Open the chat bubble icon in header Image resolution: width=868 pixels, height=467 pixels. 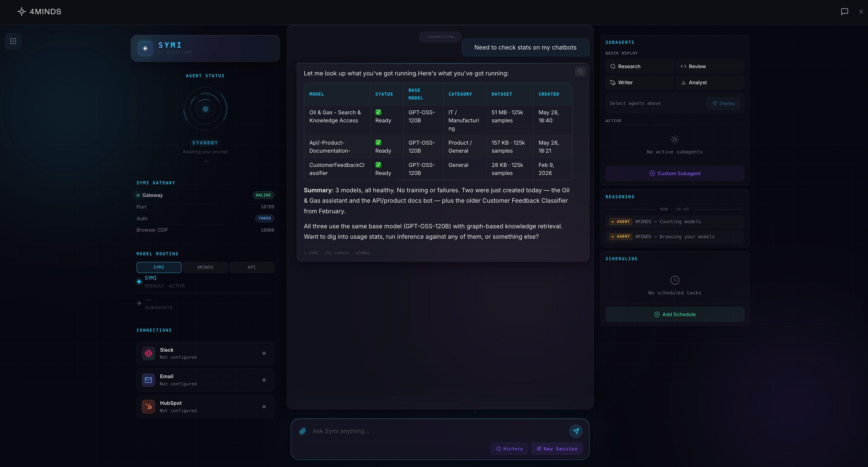pos(844,11)
